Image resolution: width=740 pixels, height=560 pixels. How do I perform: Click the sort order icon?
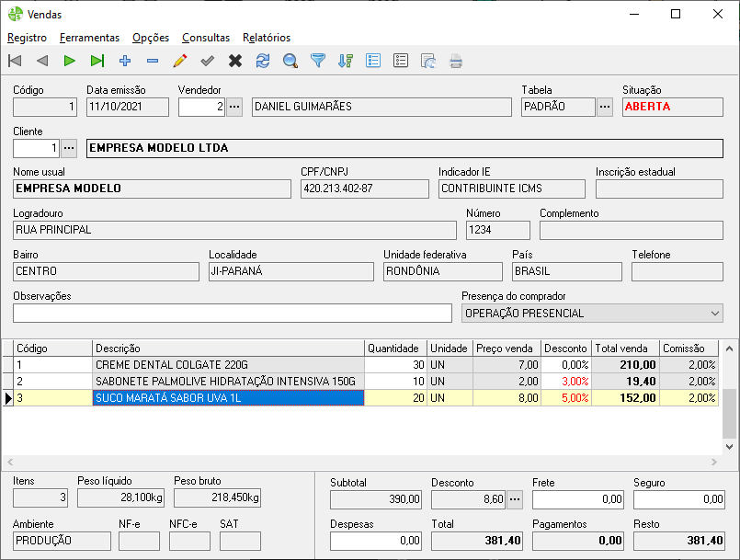(346, 62)
